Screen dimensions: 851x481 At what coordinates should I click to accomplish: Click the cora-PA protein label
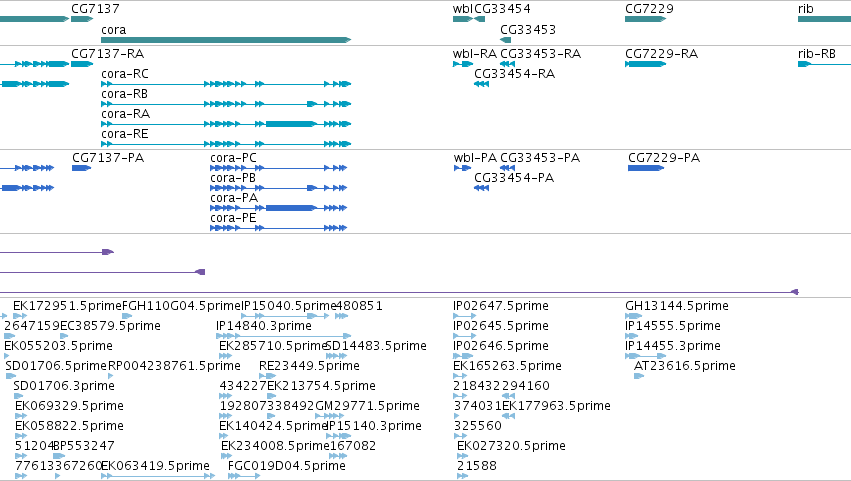tap(234, 198)
